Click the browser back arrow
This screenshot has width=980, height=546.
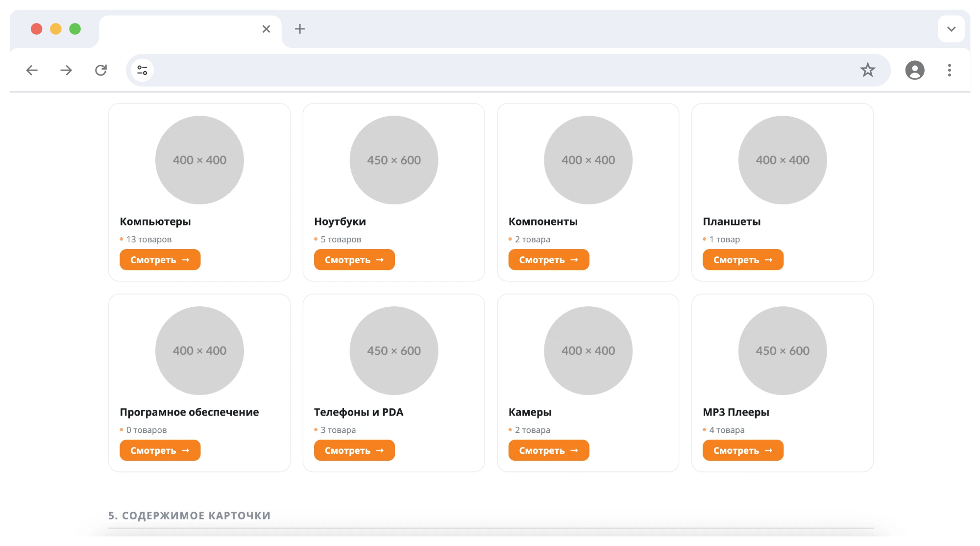pyautogui.click(x=32, y=70)
